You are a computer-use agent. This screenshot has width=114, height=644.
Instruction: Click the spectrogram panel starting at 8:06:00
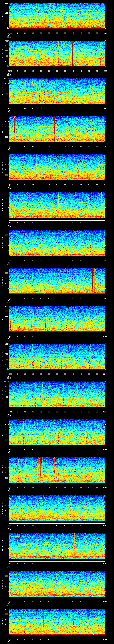[x=57, y=205]
